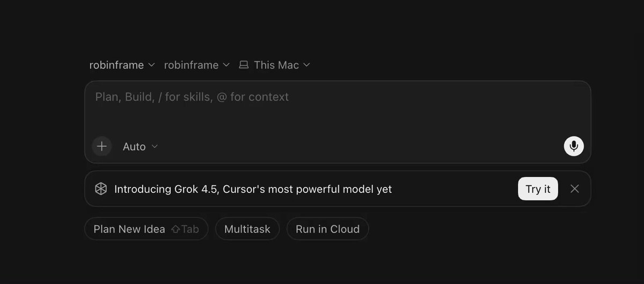Start voice input with the microphone icon
Image resolution: width=644 pixels, height=284 pixels.
[x=574, y=146]
